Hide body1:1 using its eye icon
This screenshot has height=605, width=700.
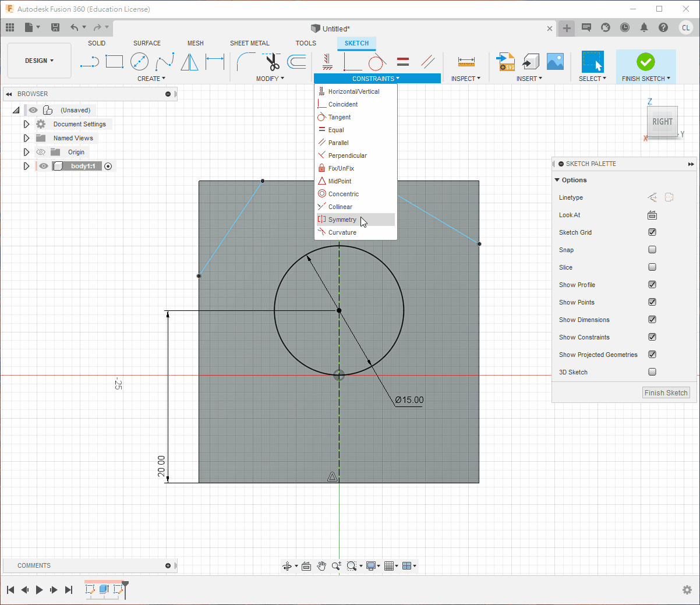[44, 166]
